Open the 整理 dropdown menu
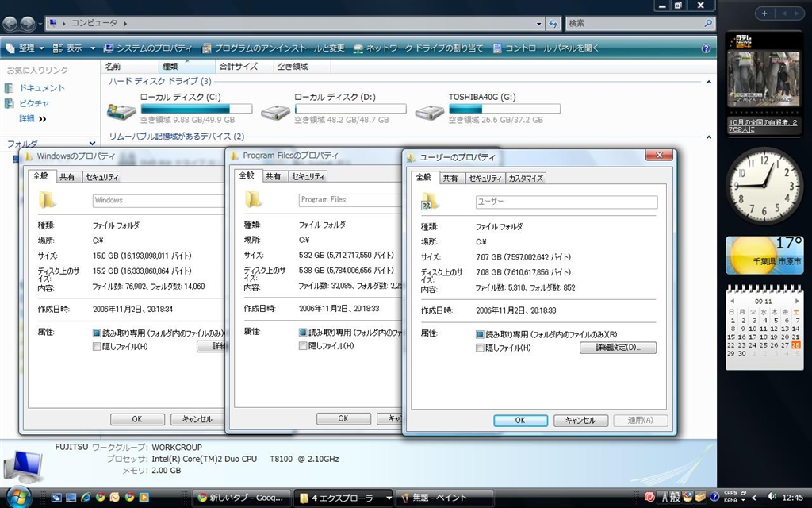This screenshot has width=812, height=508. pos(25,48)
